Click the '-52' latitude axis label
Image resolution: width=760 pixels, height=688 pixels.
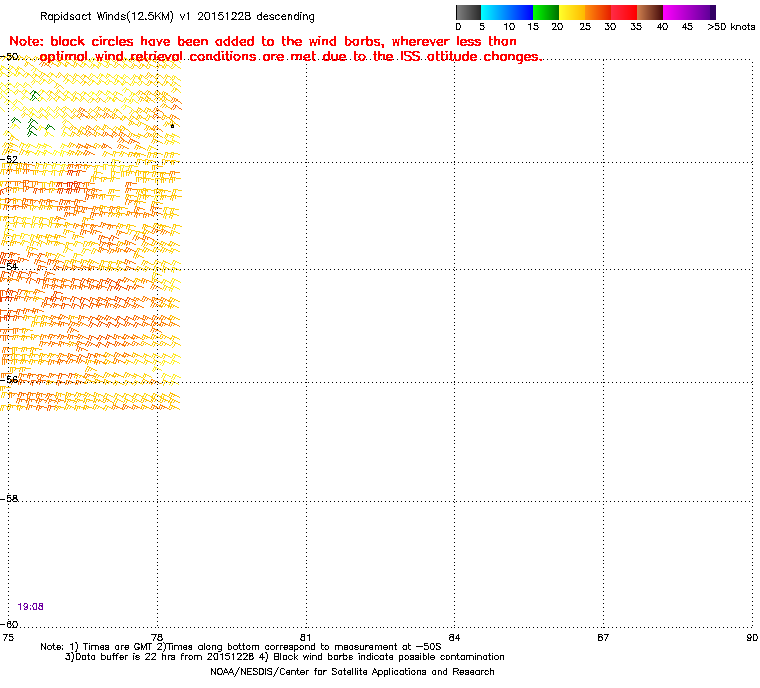click(x=9, y=159)
